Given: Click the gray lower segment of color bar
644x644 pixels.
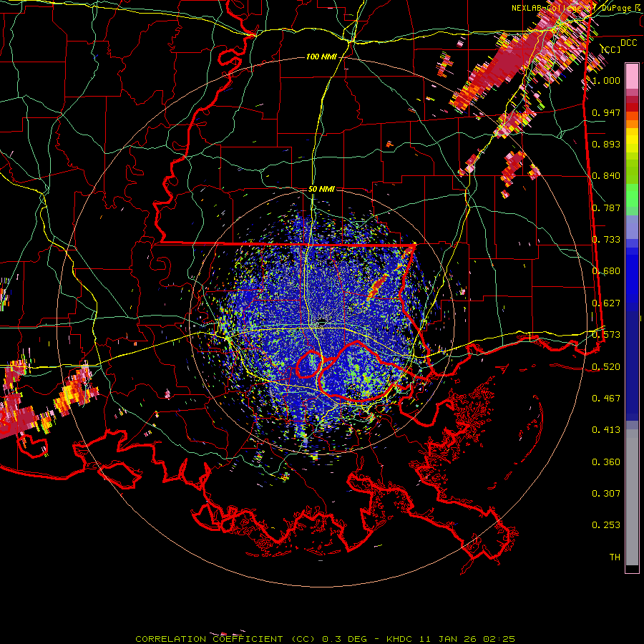Looking at the screenshot, I should [x=632, y=497].
